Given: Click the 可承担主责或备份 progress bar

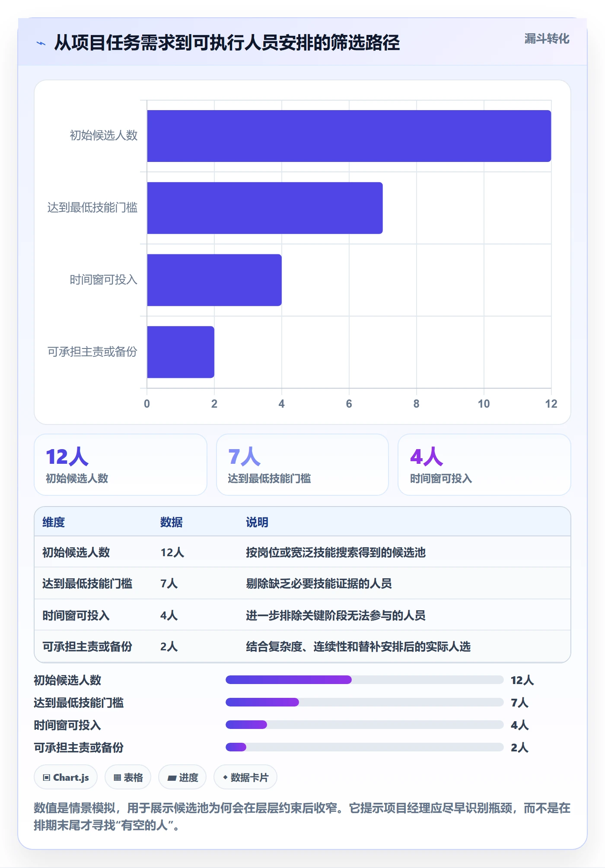Looking at the screenshot, I should tap(365, 747).
